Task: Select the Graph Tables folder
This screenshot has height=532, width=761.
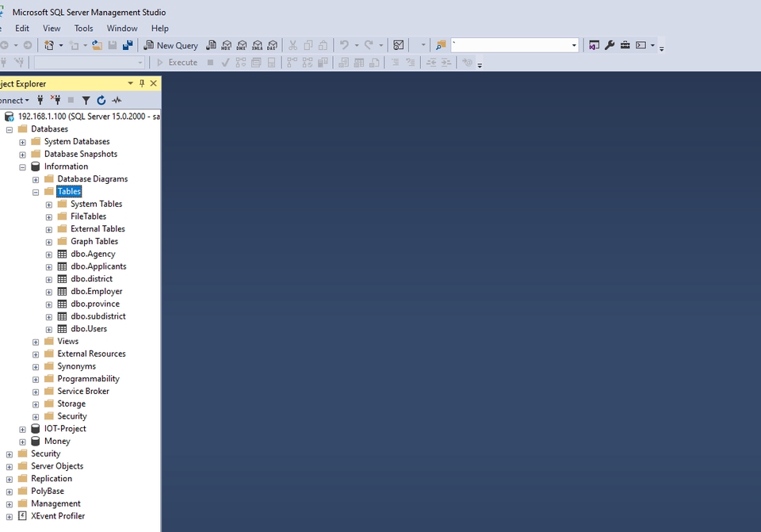Action: coord(94,241)
